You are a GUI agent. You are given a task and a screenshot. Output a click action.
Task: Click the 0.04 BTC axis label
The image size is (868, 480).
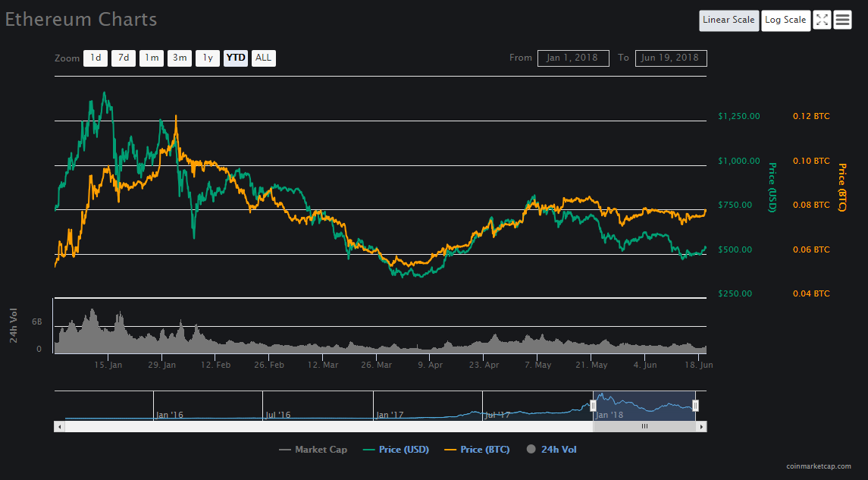(x=812, y=293)
